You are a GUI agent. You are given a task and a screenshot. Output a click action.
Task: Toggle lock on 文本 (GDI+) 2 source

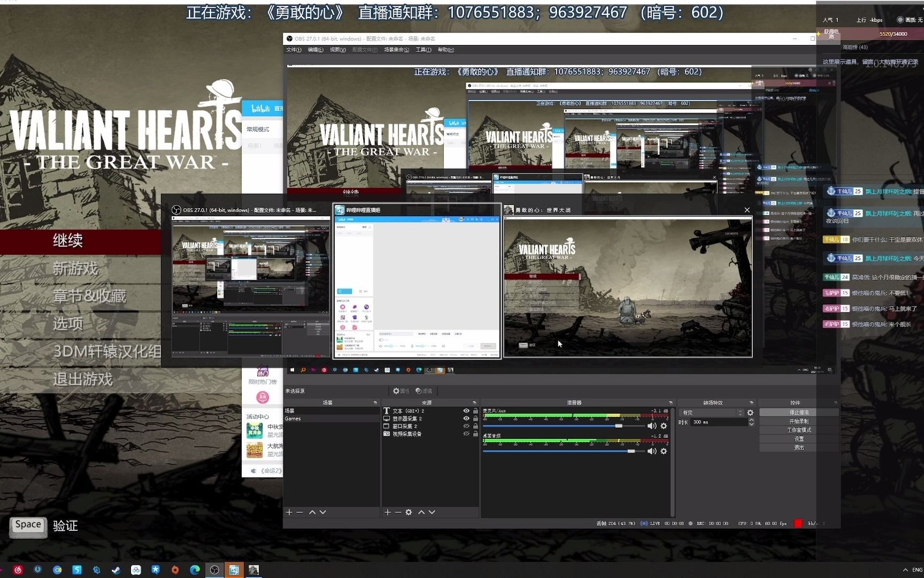coord(475,410)
